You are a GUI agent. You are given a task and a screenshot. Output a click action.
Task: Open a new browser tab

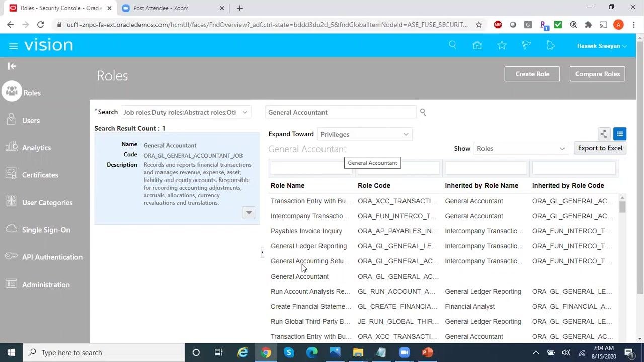[240, 8]
